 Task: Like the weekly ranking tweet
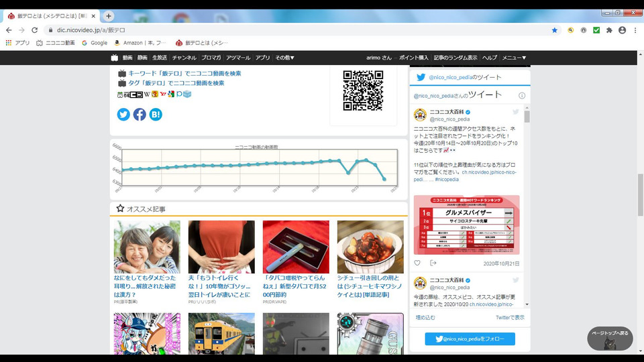coord(417,263)
